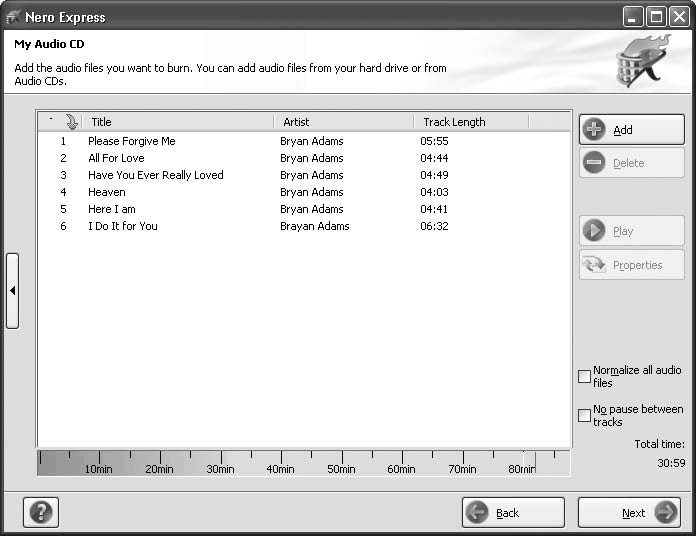Image resolution: width=696 pixels, height=536 pixels.
Task: Click the Nero burning logo at top right
Action: click(641, 62)
